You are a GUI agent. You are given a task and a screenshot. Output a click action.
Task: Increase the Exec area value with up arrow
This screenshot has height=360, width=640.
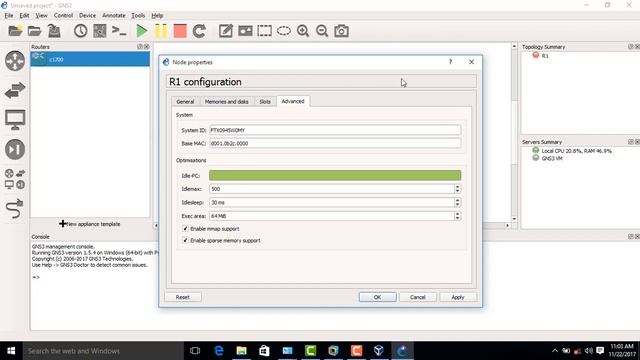pos(457,213)
